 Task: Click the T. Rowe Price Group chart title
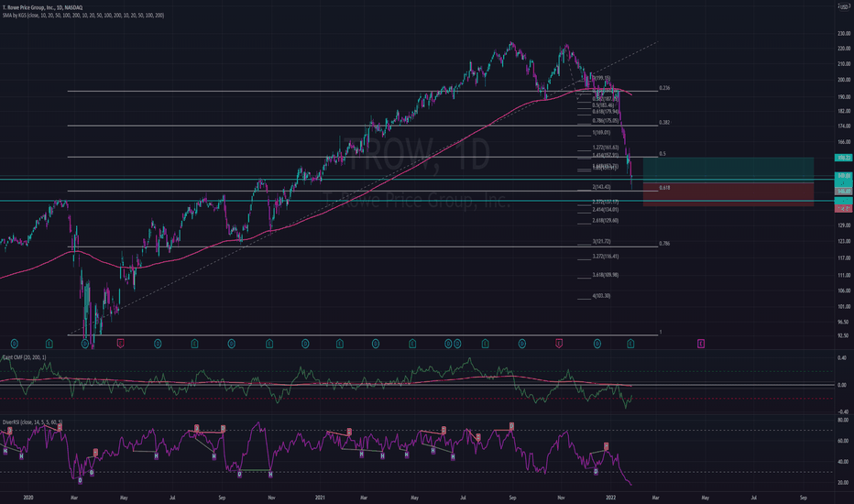(42, 7)
